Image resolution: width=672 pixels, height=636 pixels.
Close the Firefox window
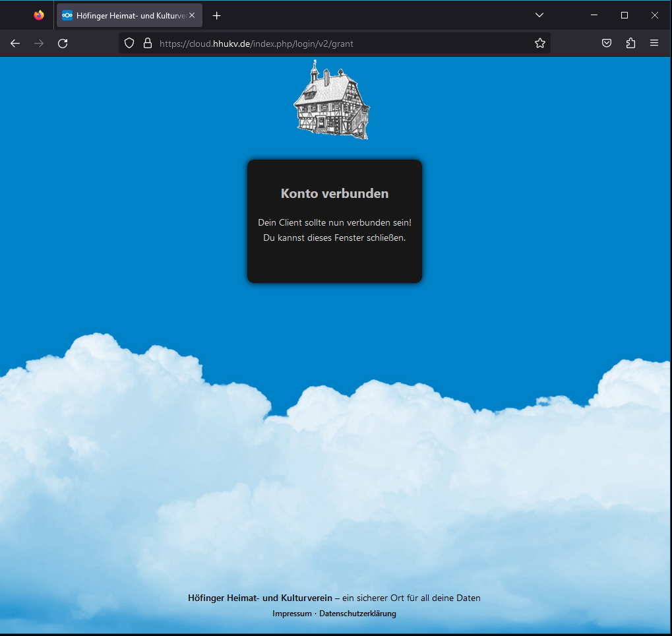point(654,15)
